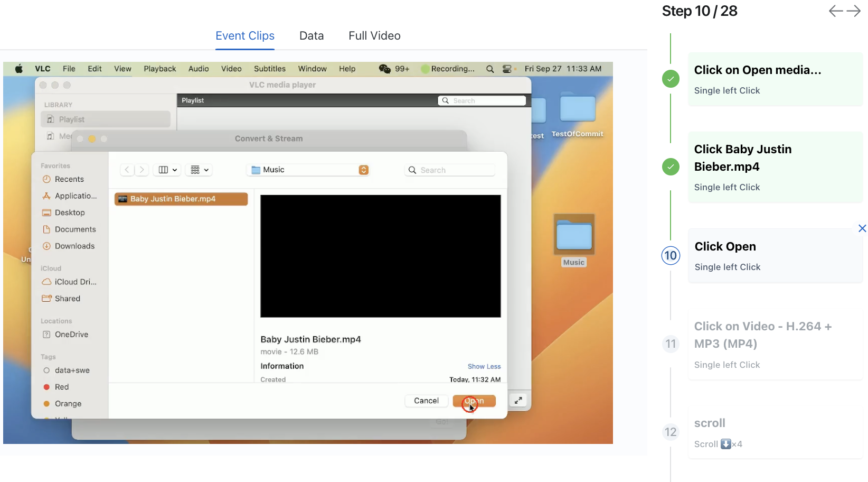Viewport: 868px width, 482px height.
Task: Open the column view selector dropdown
Action: point(168,170)
